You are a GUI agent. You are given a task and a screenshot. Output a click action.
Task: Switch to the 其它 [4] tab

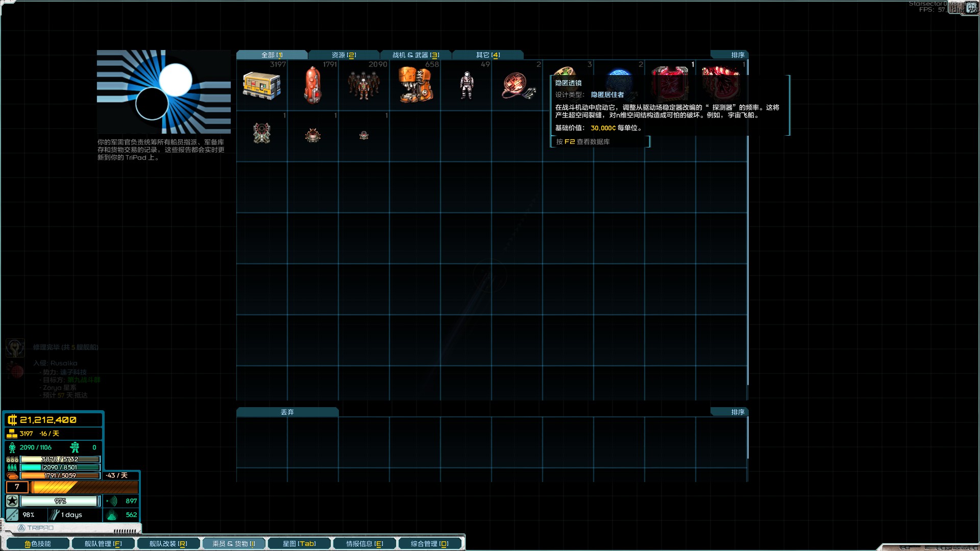(x=487, y=55)
